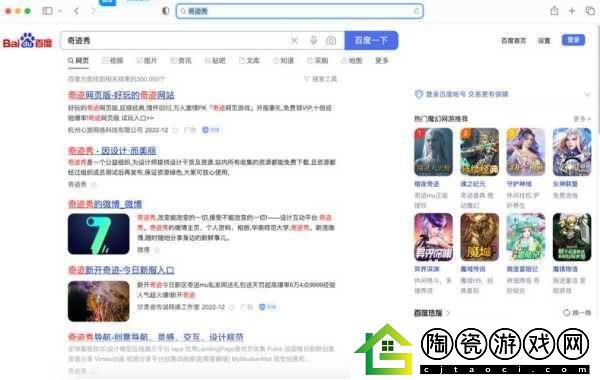The height and width of the screenshot is (380, 600).
Task: Click the Baidu paw logo
Action: pyautogui.click(x=27, y=41)
